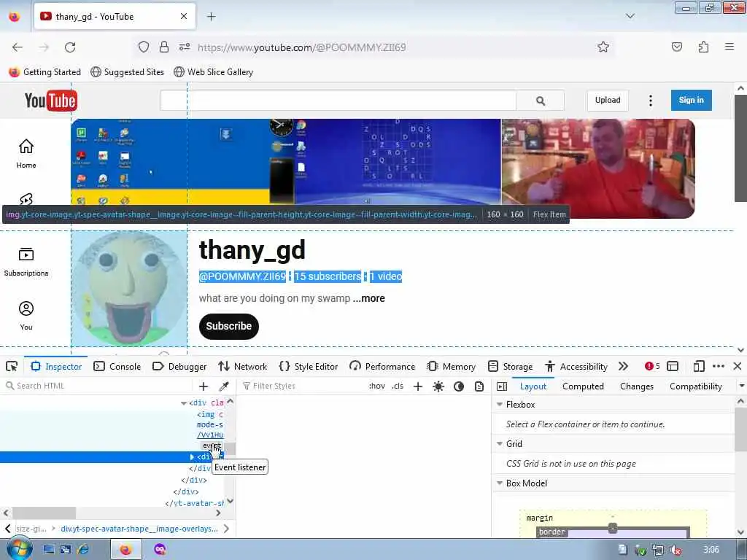Open the Performance tab
Screen dimensions: 747x560
pyautogui.click(x=382, y=366)
